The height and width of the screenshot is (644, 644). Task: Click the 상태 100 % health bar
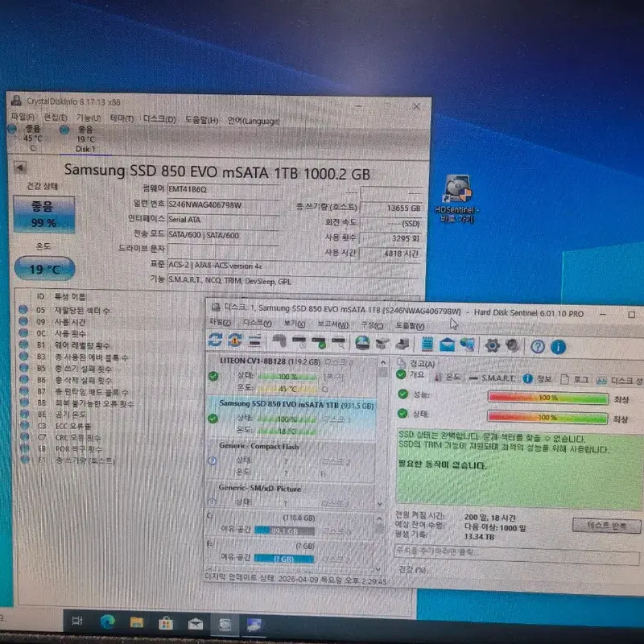point(547,417)
